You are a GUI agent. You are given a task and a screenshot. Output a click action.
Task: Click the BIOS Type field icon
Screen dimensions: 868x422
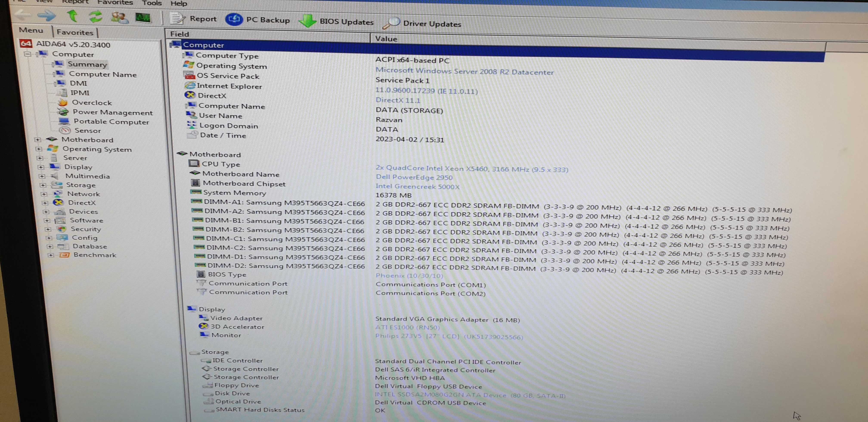point(200,274)
